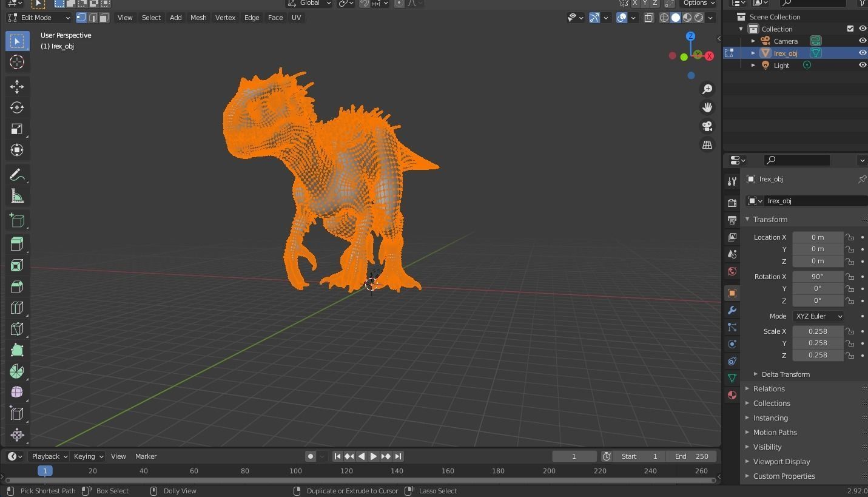Activate the 3D Cursor tool

point(17,62)
